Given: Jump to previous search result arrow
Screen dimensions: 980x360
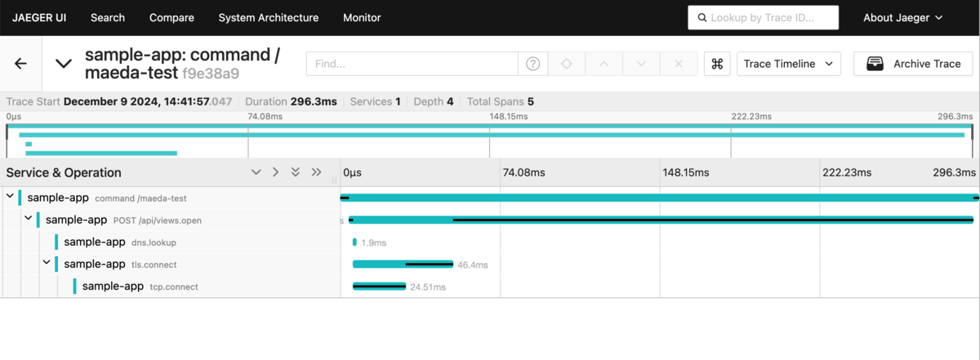Looking at the screenshot, I should [x=604, y=64].
